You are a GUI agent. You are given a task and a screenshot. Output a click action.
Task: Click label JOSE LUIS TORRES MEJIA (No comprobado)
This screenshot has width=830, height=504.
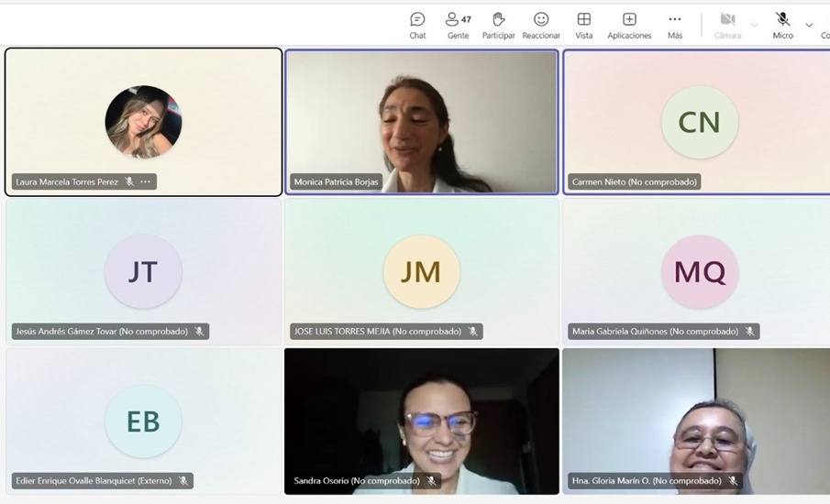tap(378, 332)
